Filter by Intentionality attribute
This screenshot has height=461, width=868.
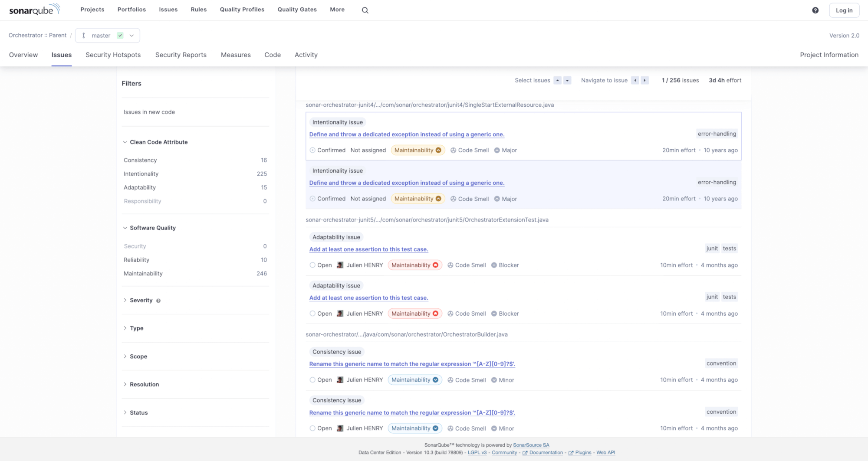(195, 174)
